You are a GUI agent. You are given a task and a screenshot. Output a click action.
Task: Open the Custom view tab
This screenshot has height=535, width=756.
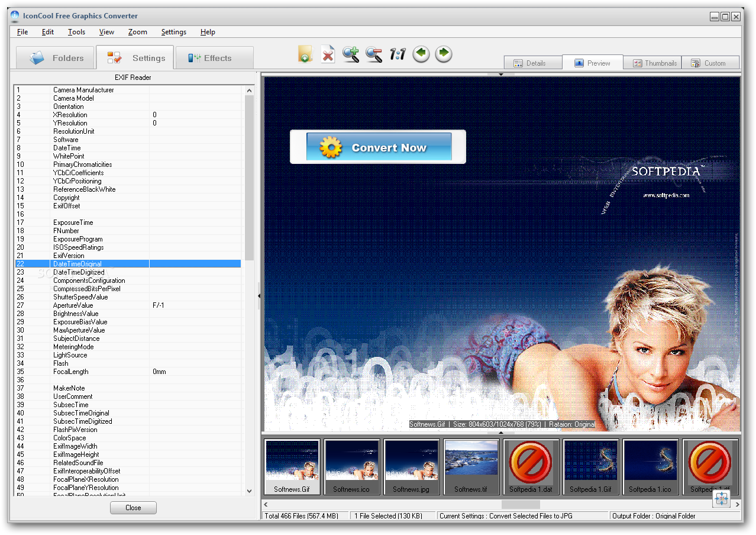(710, 63)
